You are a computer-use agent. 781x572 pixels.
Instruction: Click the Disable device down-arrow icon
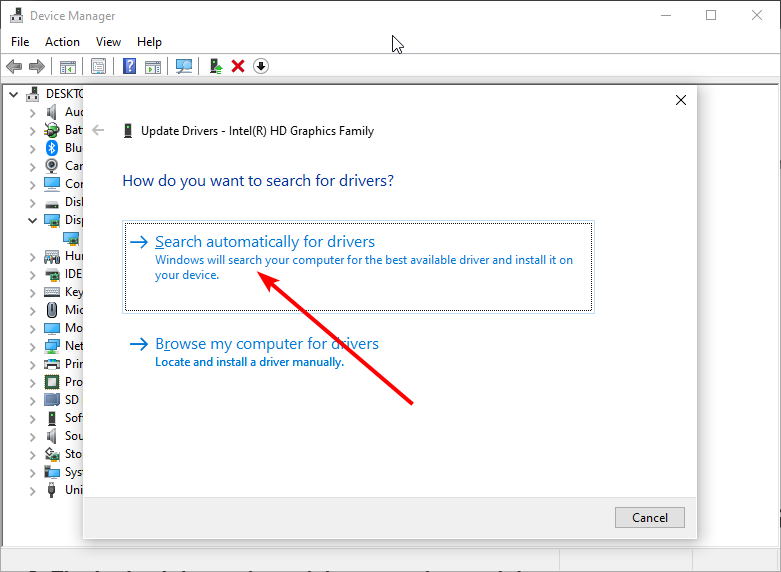(x=261, y=66)
